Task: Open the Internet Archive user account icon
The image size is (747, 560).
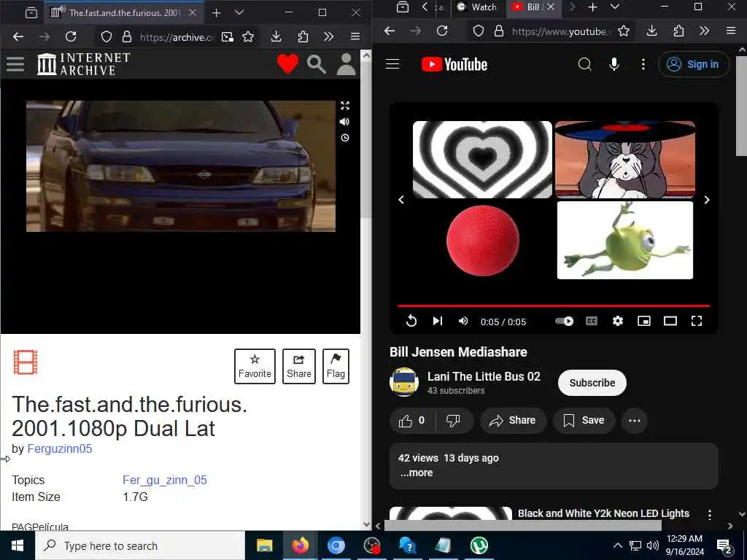Action: (347, 64)
